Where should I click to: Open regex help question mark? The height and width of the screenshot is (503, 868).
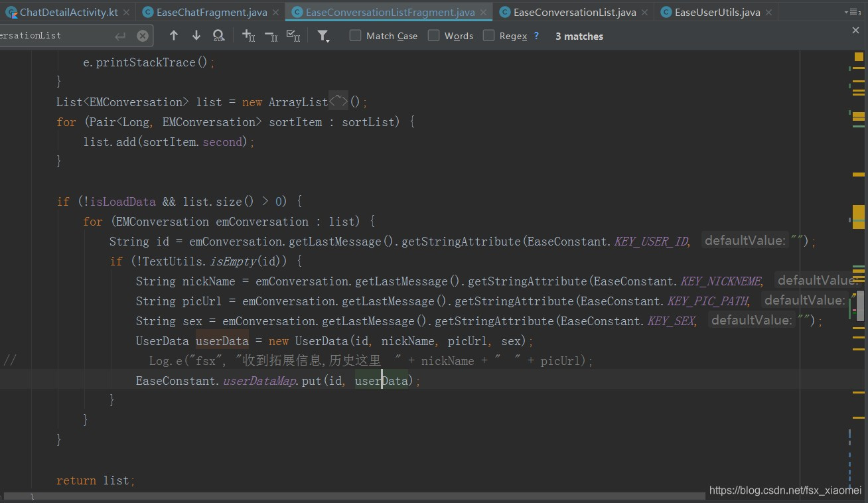536,36
